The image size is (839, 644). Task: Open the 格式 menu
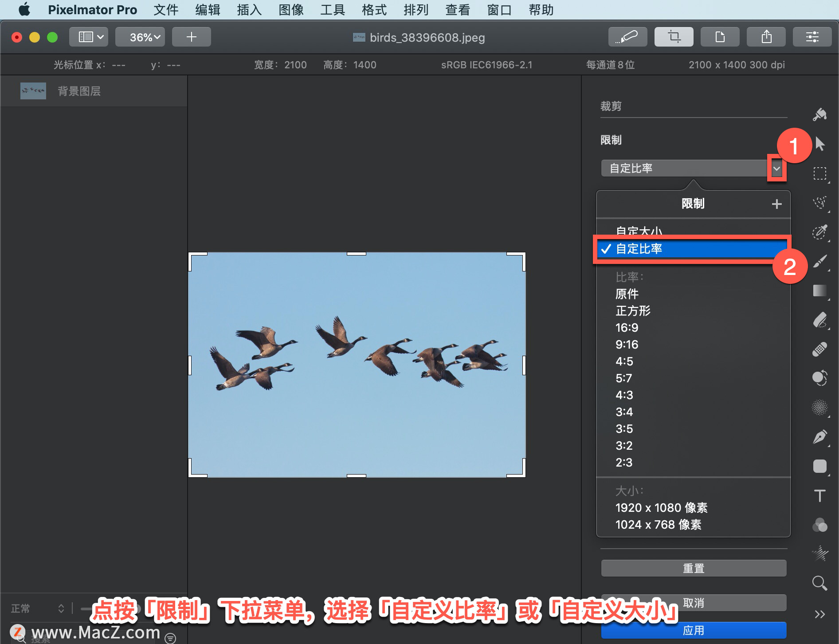click(374, 10)
